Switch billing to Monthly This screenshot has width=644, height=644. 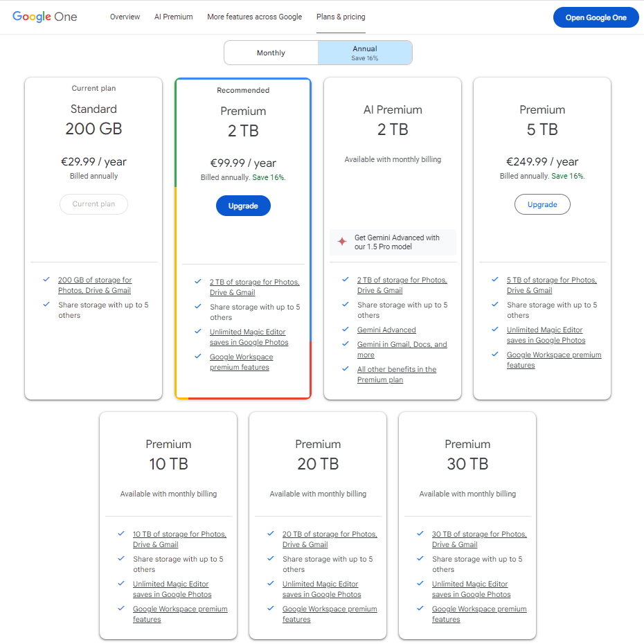point(271,53)
